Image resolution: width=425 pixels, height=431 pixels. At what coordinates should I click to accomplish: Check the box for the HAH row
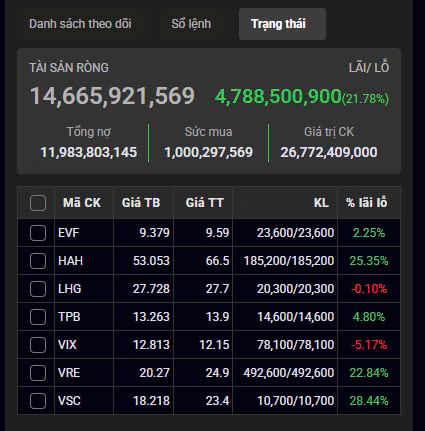(38, 261)
